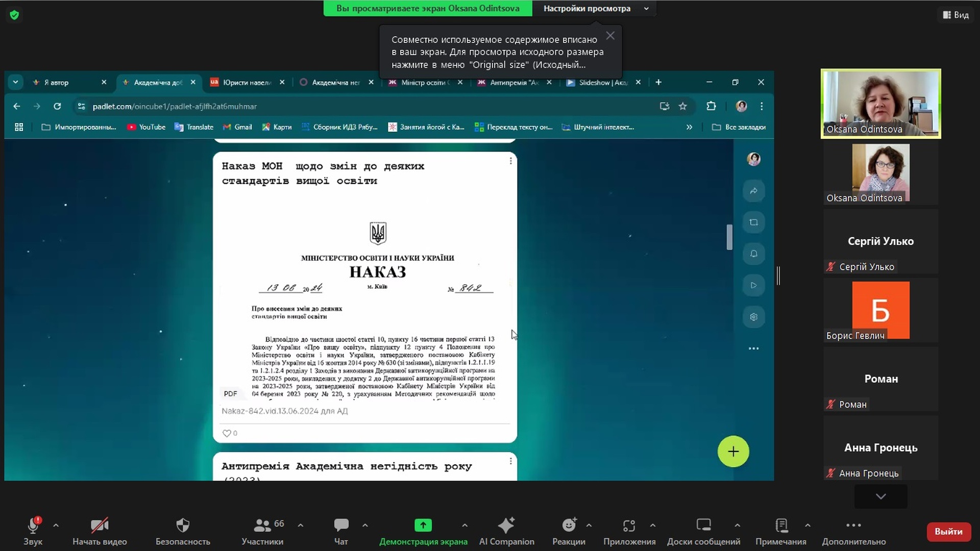
Task: Reload the padlet page
Action: click(x=57, y=106)
